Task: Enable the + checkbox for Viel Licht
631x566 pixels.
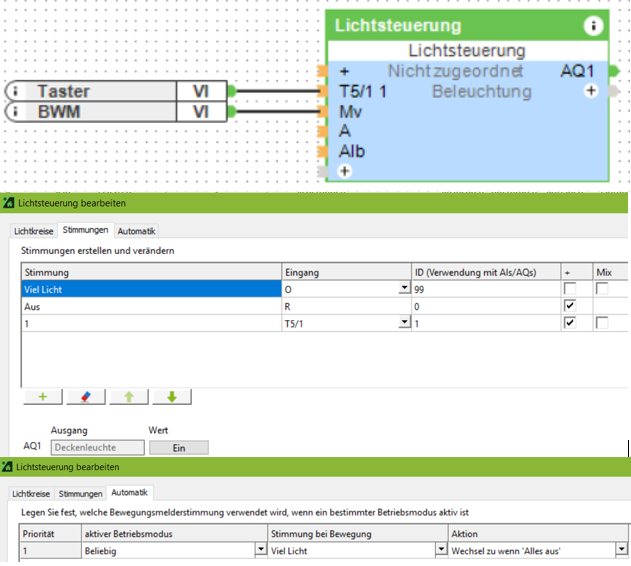Action: tap(570, 288)
